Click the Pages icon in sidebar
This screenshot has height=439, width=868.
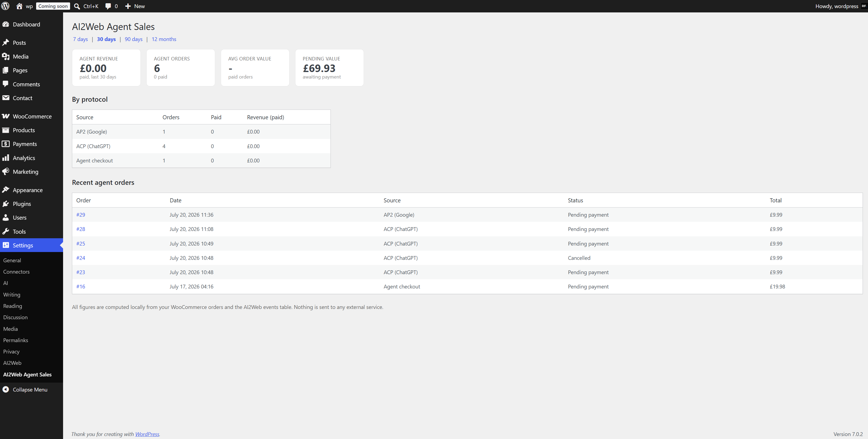click(6, 70)
